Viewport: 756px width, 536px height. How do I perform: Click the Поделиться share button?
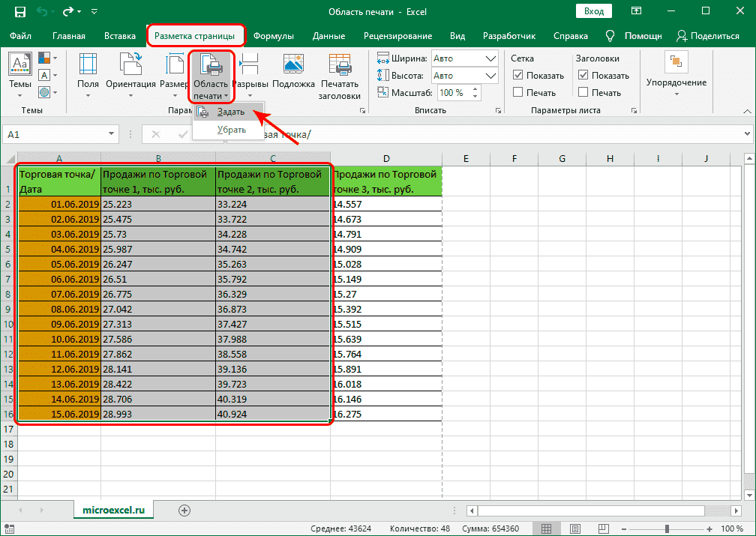tap(708, 36)
